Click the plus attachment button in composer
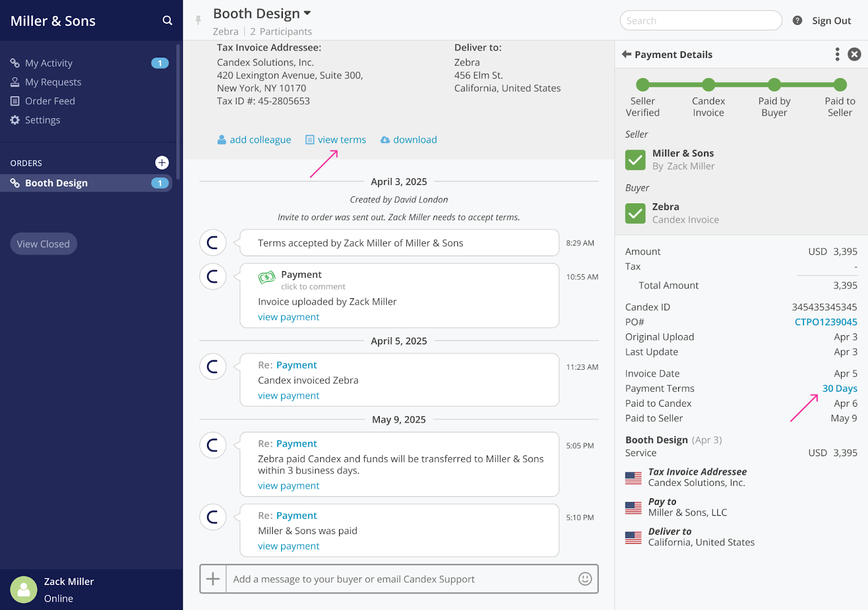This screenshot has height=610, width=868. [213, 579]
